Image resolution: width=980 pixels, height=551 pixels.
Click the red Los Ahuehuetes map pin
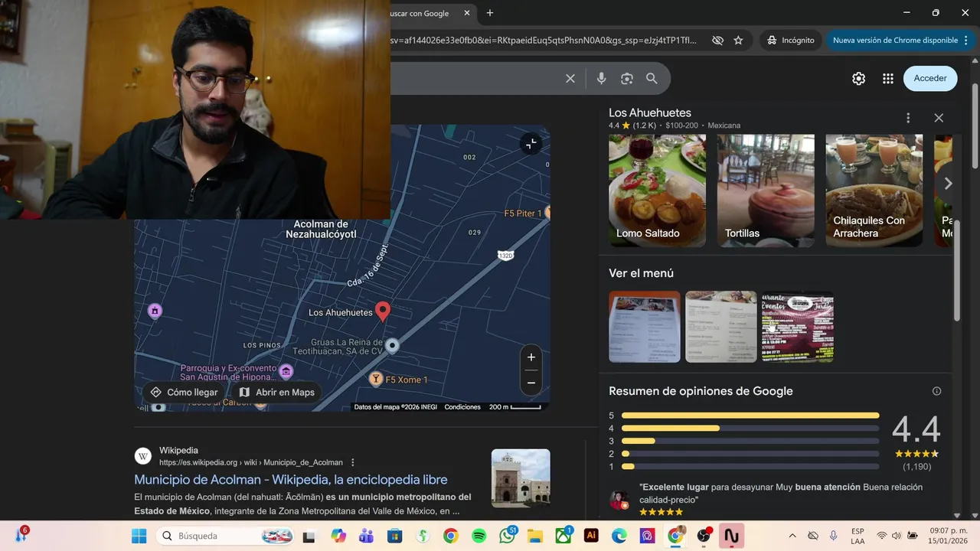click(383, 311)
